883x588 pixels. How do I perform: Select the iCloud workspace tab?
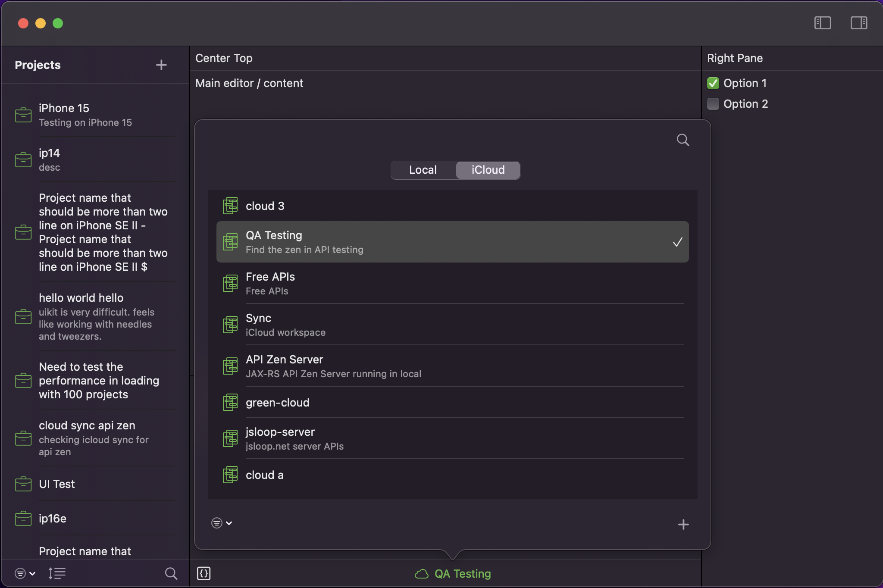(x=488, y=170)
